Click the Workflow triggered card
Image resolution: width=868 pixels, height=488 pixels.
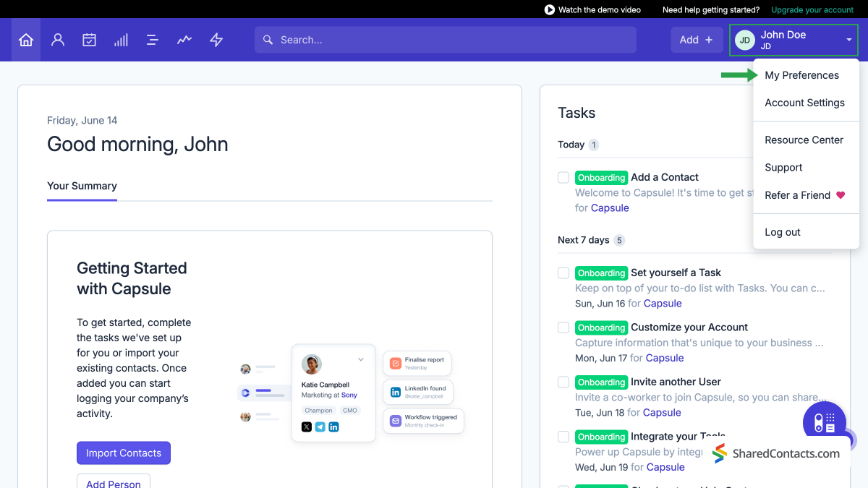[x=424, y=421]
